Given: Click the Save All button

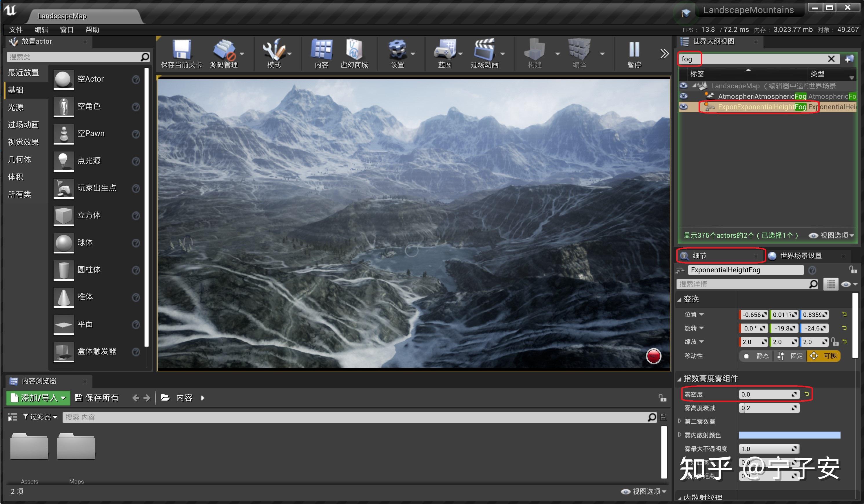Looking at the screenshot, I should coord(97,398).
